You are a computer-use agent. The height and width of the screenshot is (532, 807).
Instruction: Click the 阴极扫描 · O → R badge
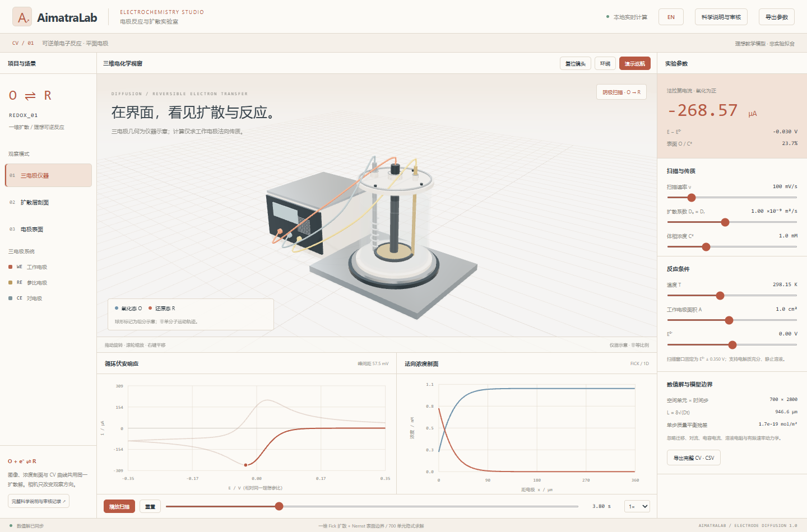[622, 92]
